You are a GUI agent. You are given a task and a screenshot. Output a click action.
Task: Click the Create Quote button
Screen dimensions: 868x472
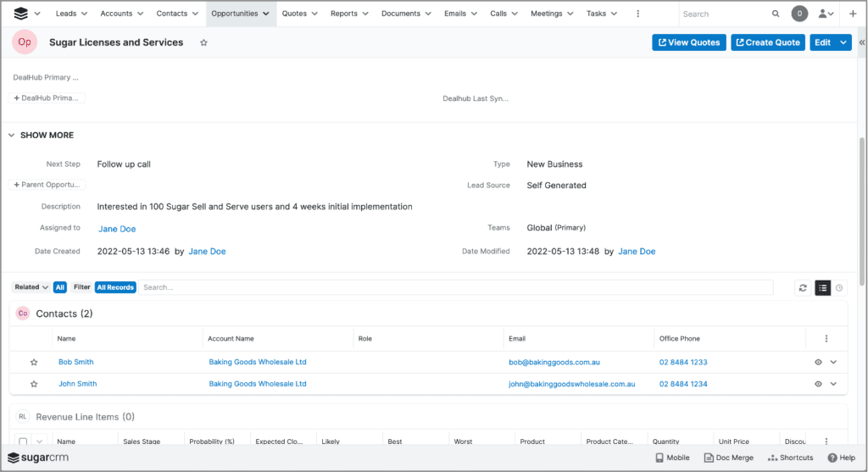768,42
